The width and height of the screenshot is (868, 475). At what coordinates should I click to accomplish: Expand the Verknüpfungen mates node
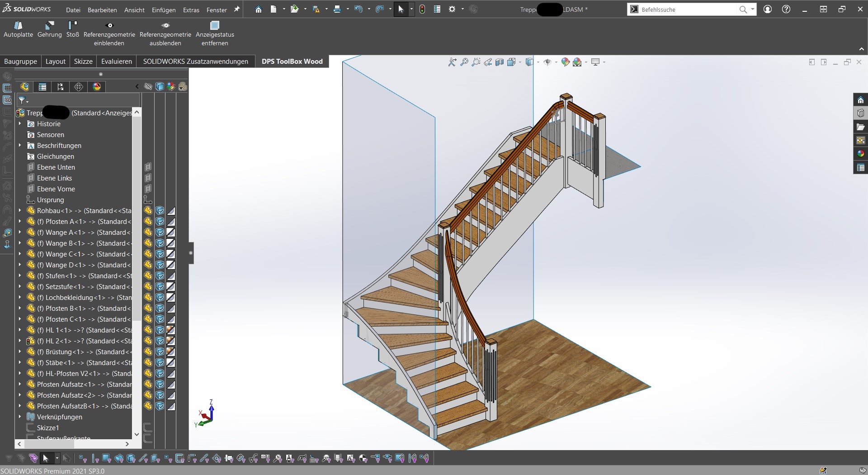(20, 417)
